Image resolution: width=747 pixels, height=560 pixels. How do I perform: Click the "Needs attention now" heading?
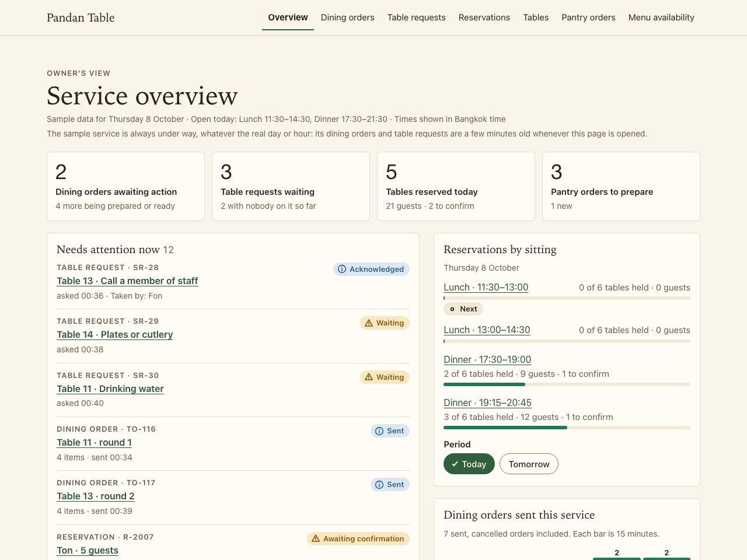click(108, 250)
